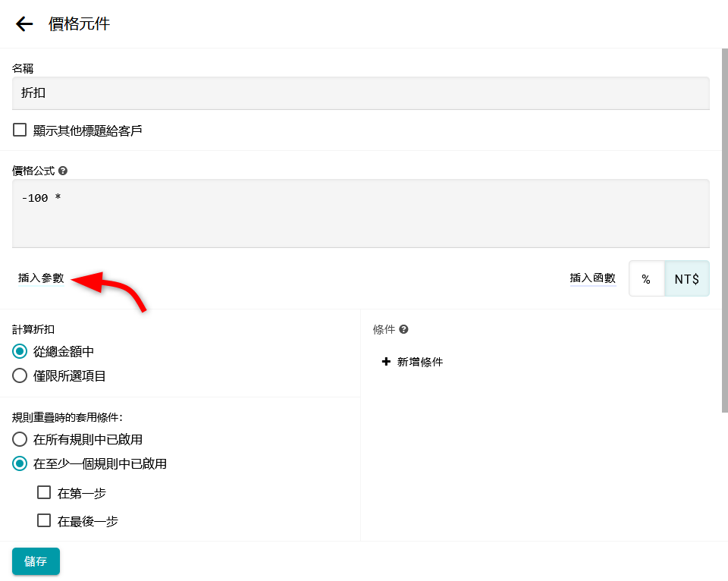
Task: Choose 在至少一個規則中已啟用 radio option
Action: (20, 463)
